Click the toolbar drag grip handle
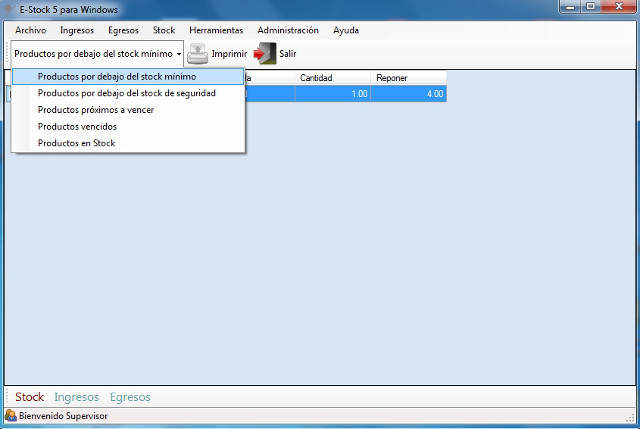This screenshot has height=429, width=640. pos(7,53)
